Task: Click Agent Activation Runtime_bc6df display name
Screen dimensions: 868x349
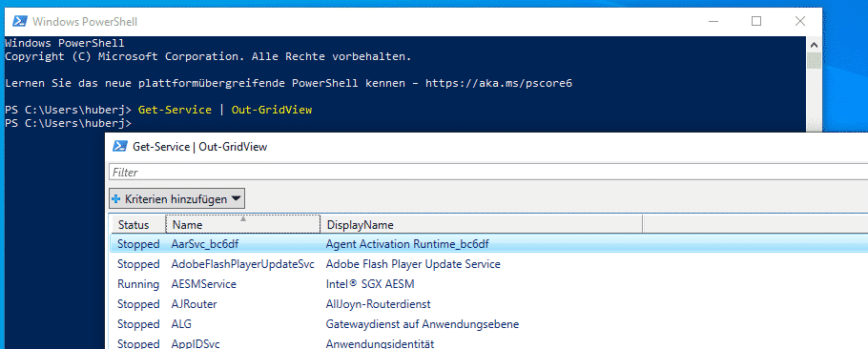Action: pyautogui.click(x=407, y=244)
